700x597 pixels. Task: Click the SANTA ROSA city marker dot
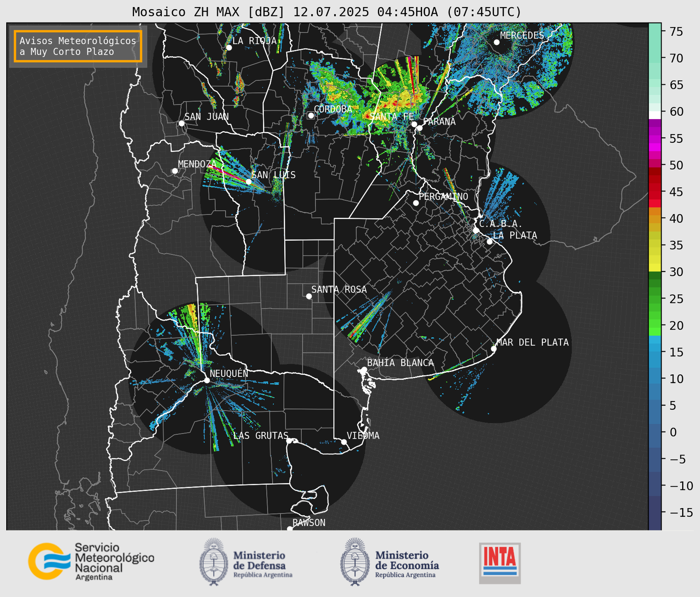click(309, 296)
